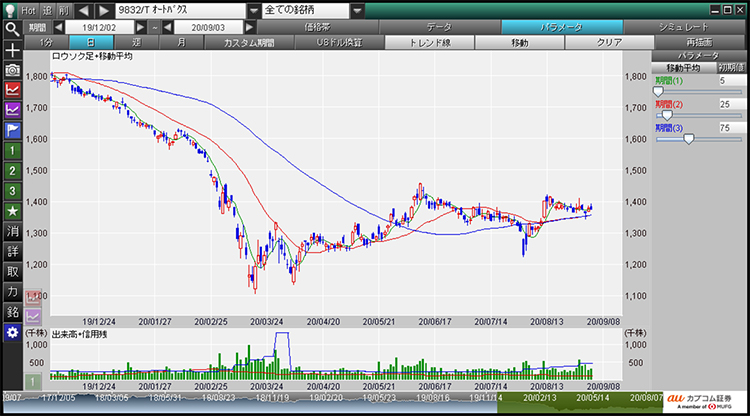Click the ~ range separator button
The height and width of the screenshot is (416, 750).
click(x=154, y=27)
